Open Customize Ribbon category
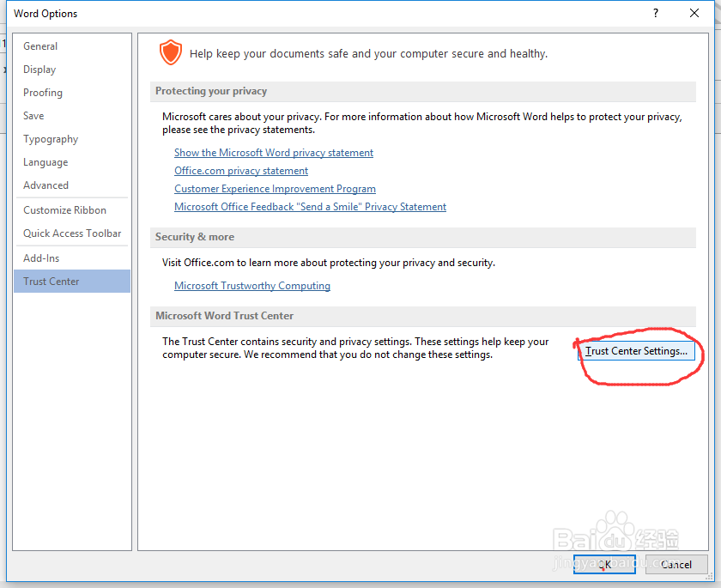The width and height of the screenshot is (721, 588). (72, 210)
